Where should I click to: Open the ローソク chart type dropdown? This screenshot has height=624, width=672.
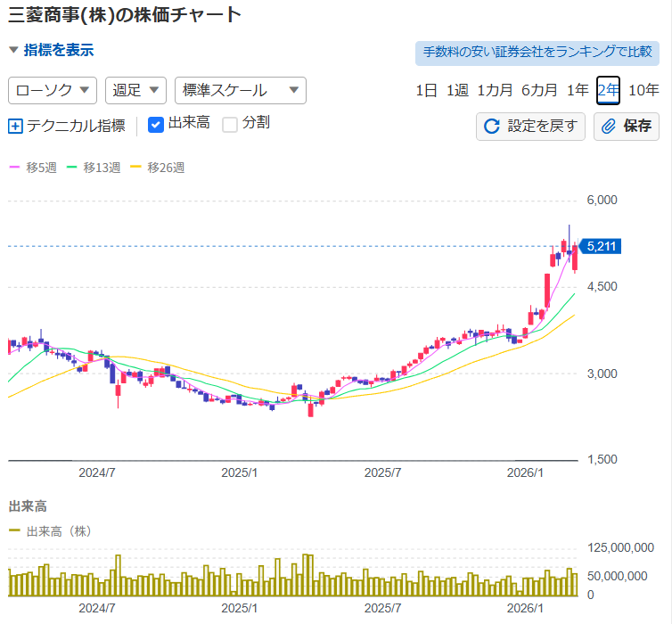pyautogui.click(x=53, y=90)
